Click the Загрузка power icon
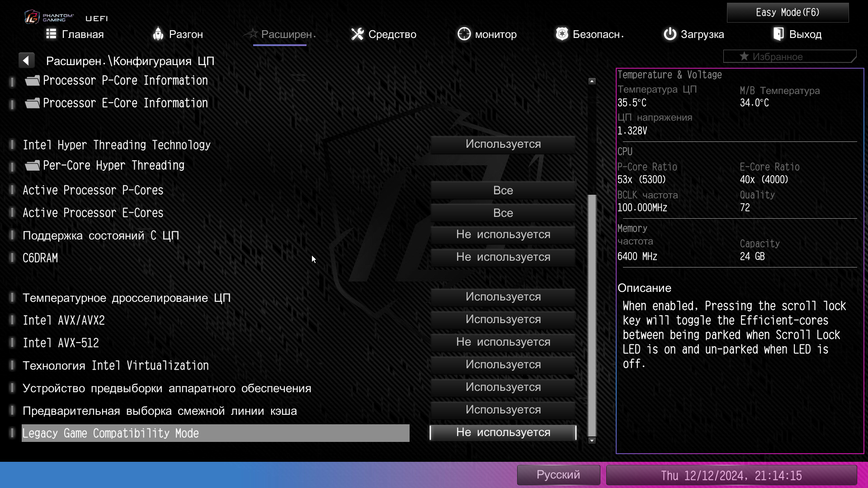The height and width of the screenshot is (488, 868). [670, 34]
